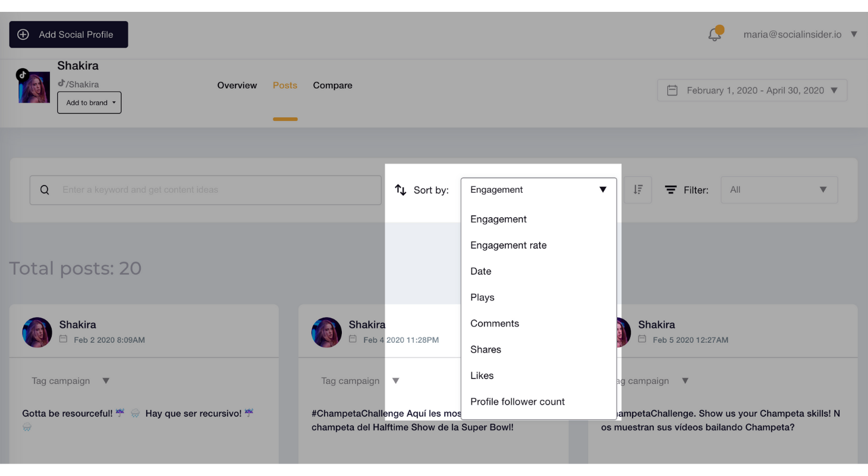Image resolution: width=868 pixels, height=476 pixels.
Task: Open the Add to brand dropdown
Action: tap(89, 102)
